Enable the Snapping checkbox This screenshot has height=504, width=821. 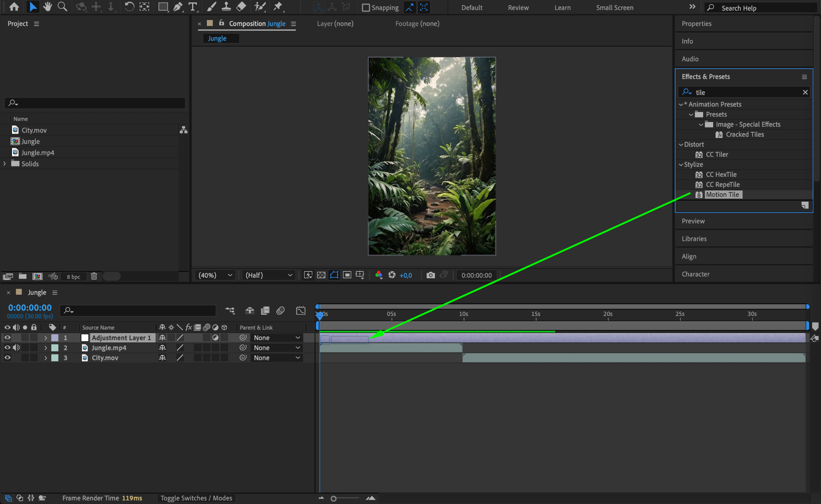point(366,8)
